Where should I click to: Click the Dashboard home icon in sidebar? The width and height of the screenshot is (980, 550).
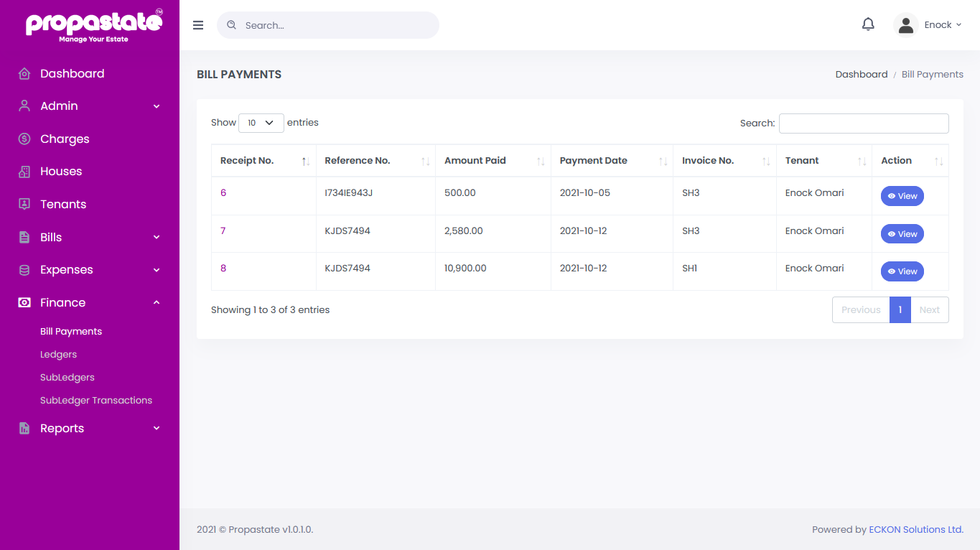24,73
